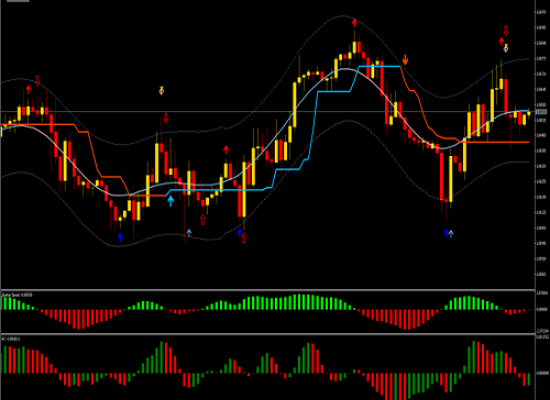Click the first oscillator sub-window indicator label

[17, 295]
